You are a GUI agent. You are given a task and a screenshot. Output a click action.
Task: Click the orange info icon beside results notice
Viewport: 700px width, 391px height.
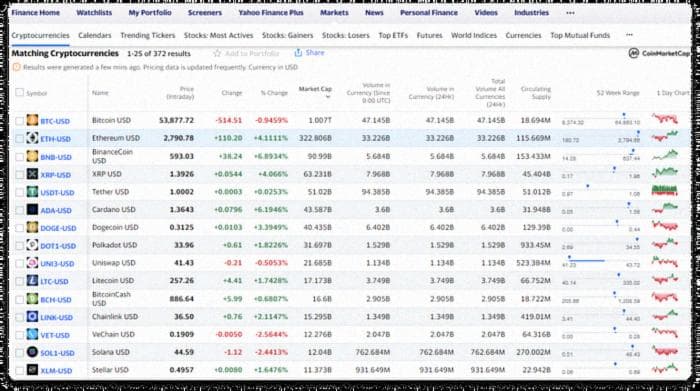point(16,67)
